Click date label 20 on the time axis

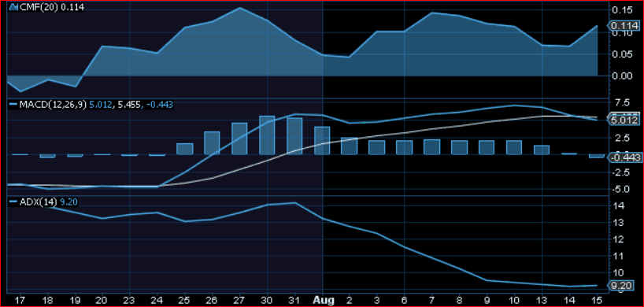[x=102, y=301]
